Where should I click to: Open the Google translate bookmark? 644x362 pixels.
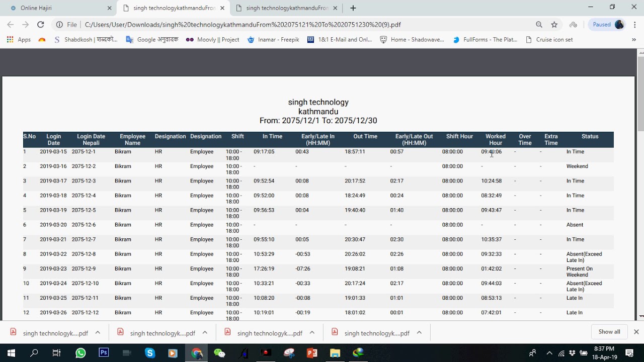click(x=152, y=40)
